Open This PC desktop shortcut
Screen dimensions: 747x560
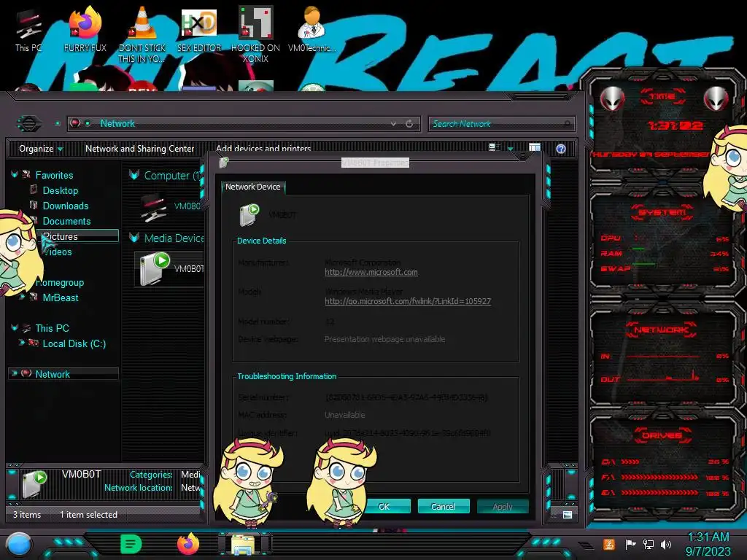28,29
